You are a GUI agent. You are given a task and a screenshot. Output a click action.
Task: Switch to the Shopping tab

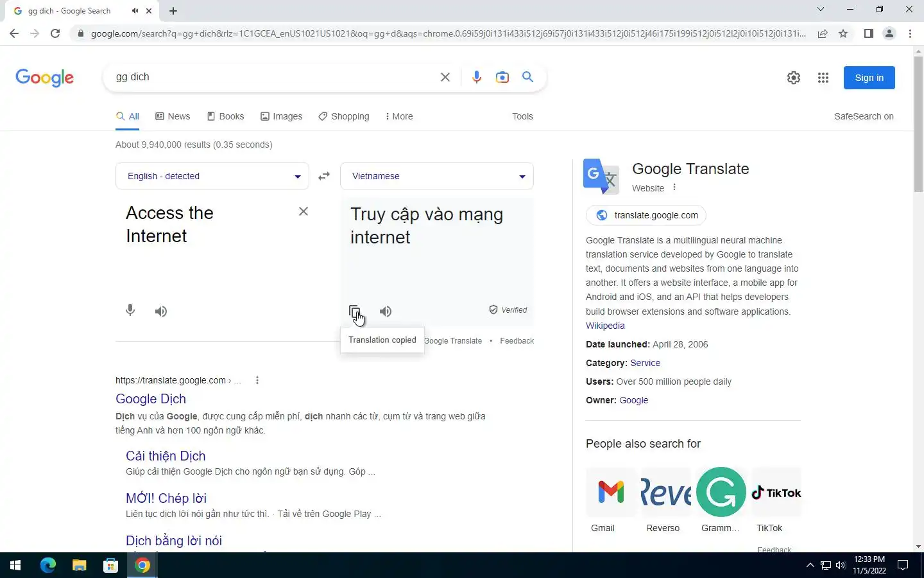344,116
